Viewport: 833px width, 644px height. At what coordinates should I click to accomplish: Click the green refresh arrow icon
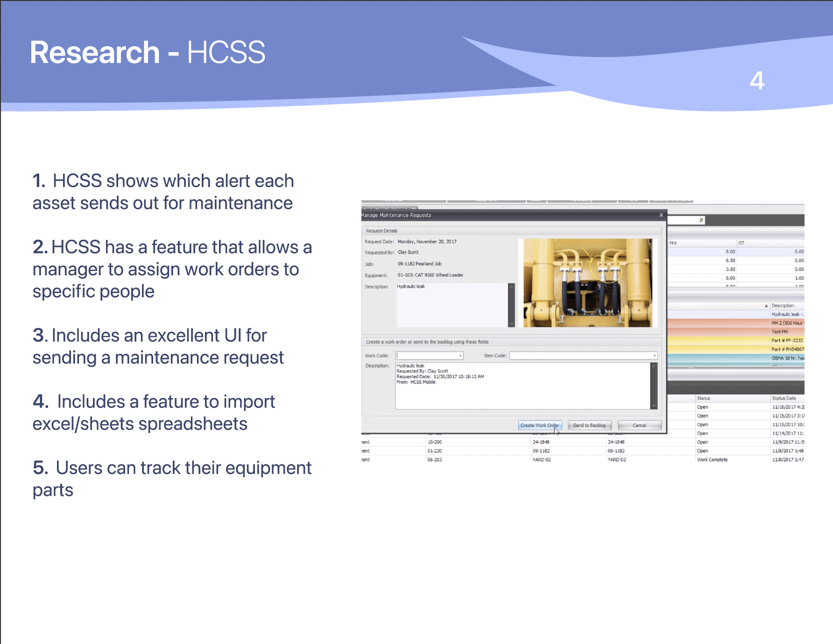tap(701, 220)
